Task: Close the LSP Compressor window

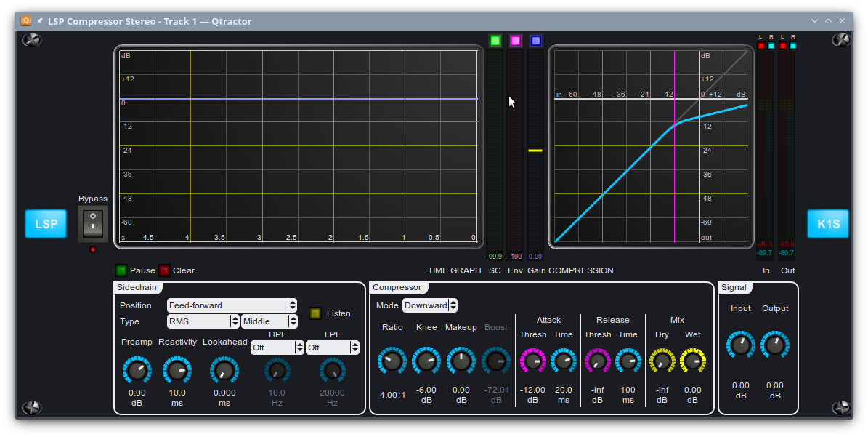Action: click(842, 21)
